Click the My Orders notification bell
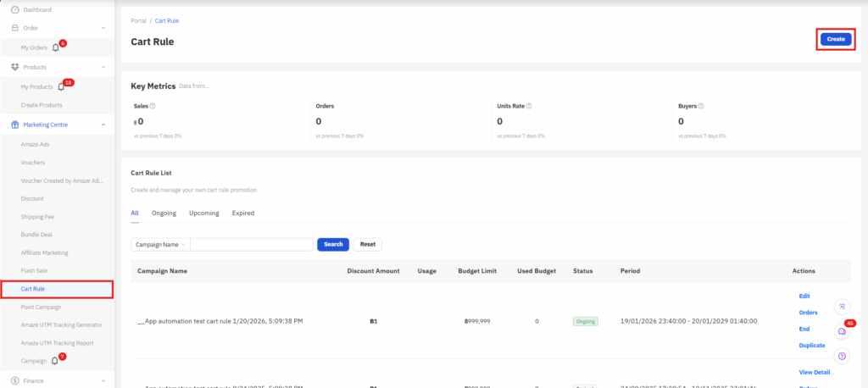868x388 pixels. coord(56,47)
